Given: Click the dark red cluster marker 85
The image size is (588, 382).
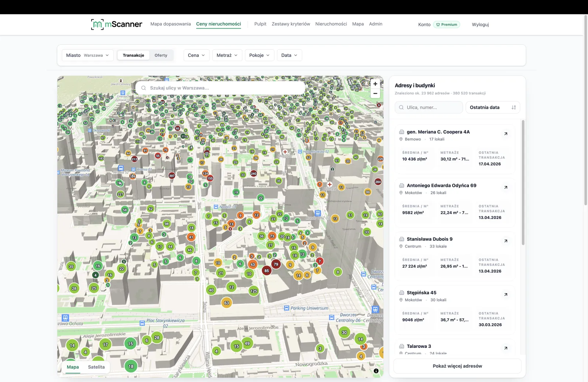Looking at the screenshot, I should click(267, 271).
